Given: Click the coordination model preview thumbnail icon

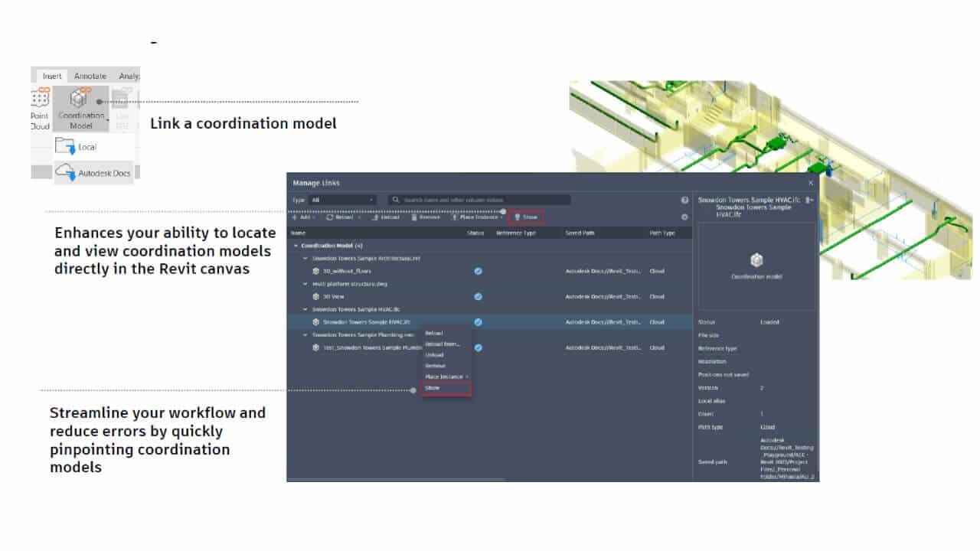Looking at the screenshot, I should 756,260.
